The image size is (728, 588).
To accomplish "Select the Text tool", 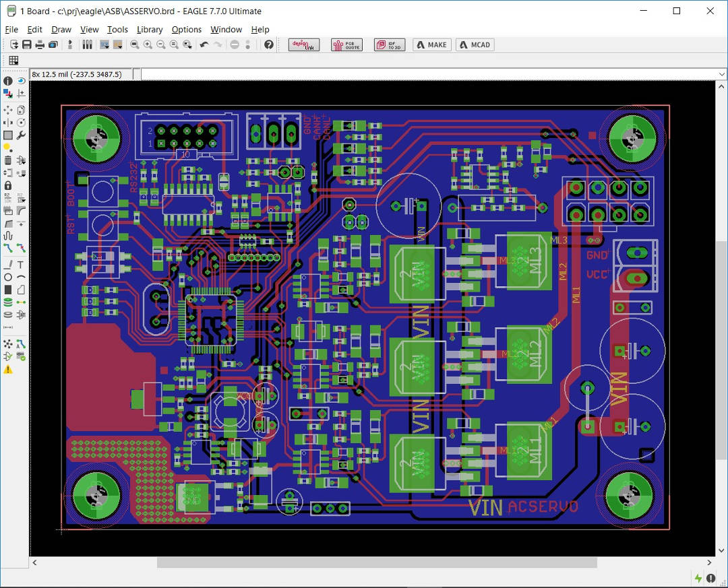I will (x=21, y=265).
